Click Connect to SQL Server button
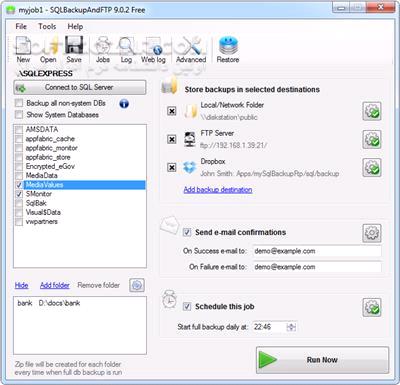The width and height of the screenshot is (400, 385). 80,87
